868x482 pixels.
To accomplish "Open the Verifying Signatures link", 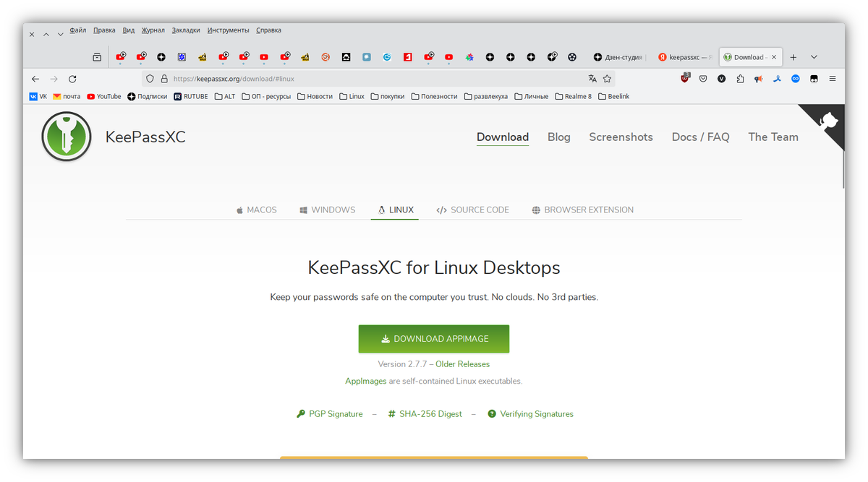I will tap(530, 414).
